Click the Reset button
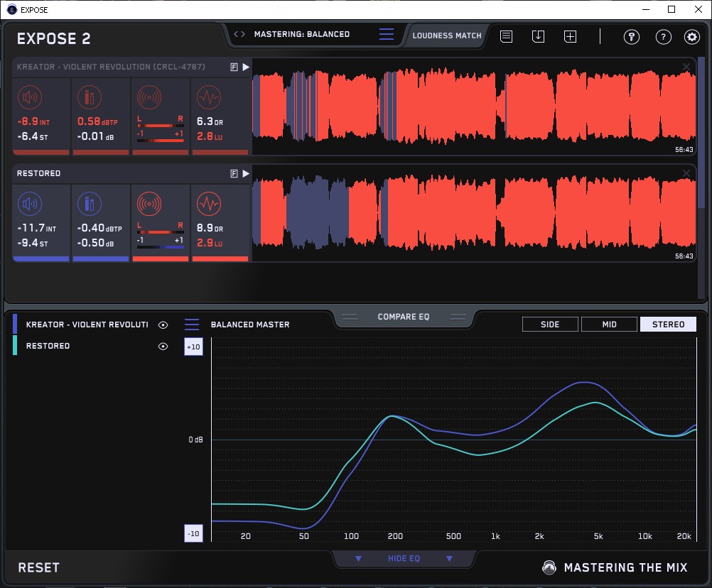 coord(39,567)
